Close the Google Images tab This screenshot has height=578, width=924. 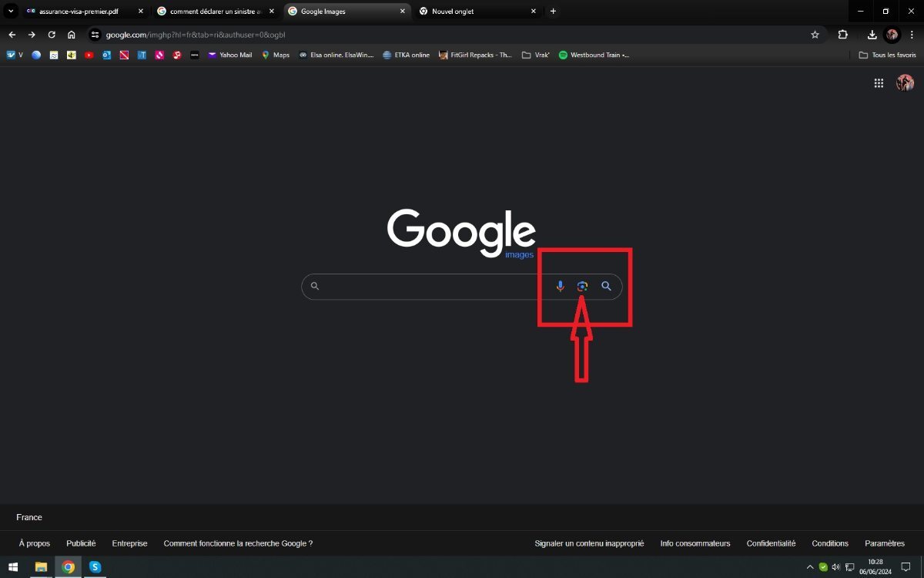click(x=402, y=12)
